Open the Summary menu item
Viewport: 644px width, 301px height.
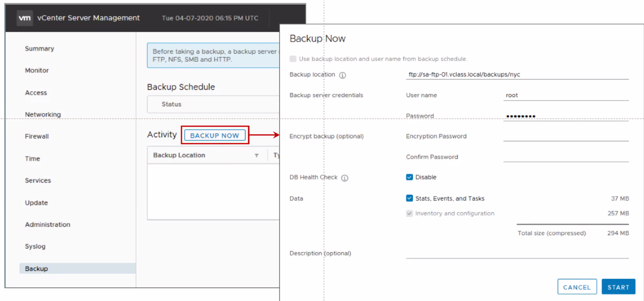[40, 49]
